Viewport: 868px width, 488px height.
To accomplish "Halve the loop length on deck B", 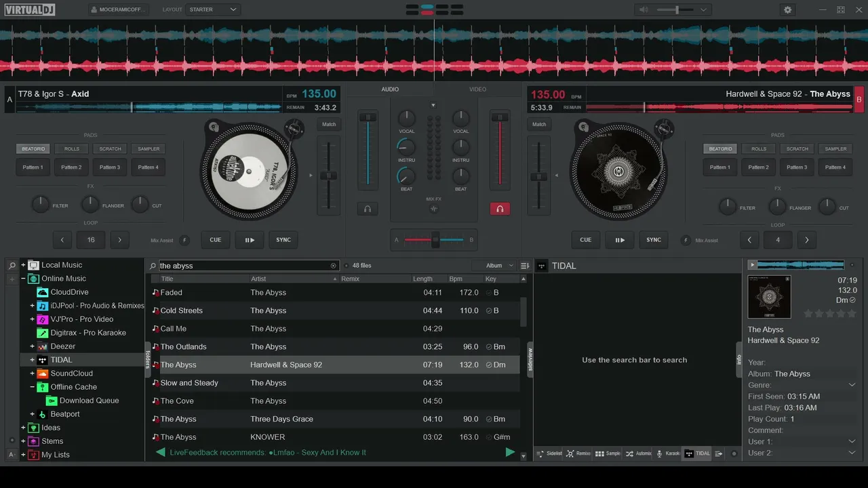I will coord(749,240).
